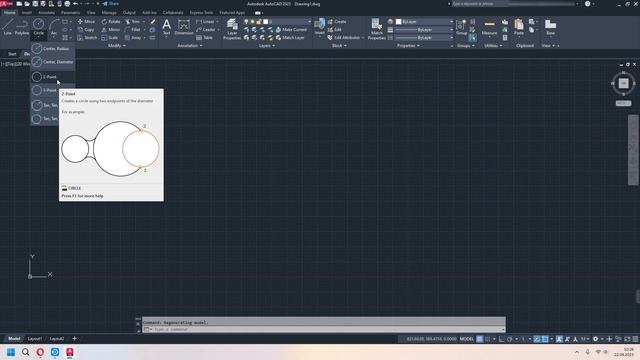The image size is (640, 360).
Task: Click the command line input field
Action: point(324,329)
